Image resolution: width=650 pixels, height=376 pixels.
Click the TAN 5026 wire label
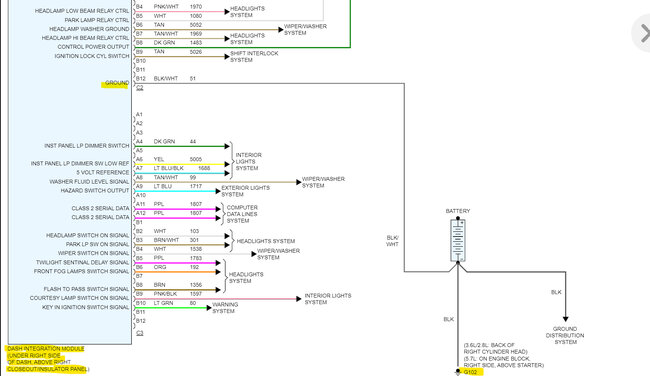178,52
